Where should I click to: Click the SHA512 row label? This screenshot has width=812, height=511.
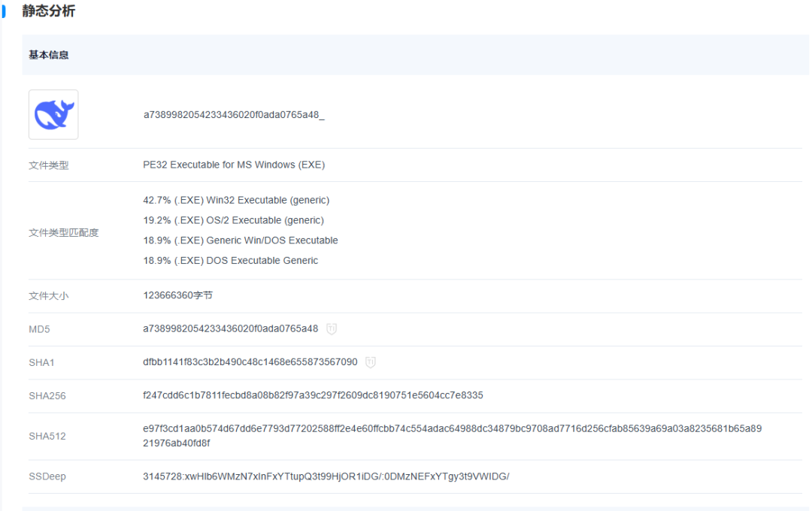[47, 437]
